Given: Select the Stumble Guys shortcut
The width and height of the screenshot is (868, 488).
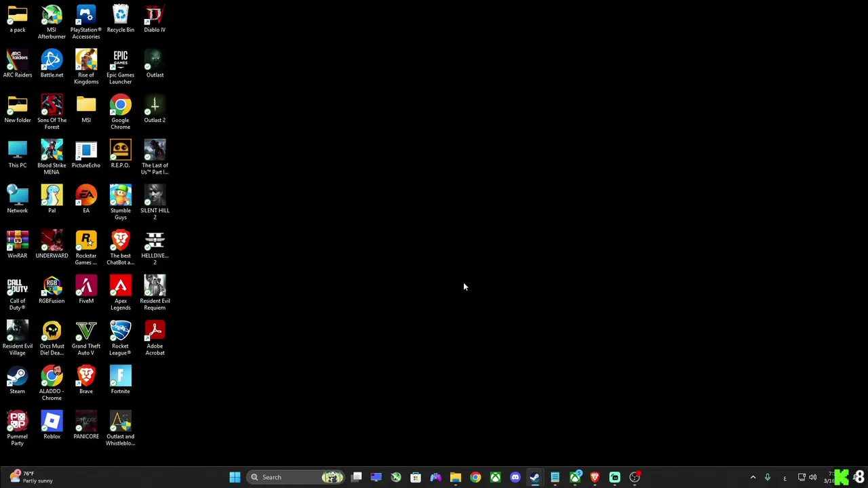Looking at the screenshot, I should (x=120, y=203).
